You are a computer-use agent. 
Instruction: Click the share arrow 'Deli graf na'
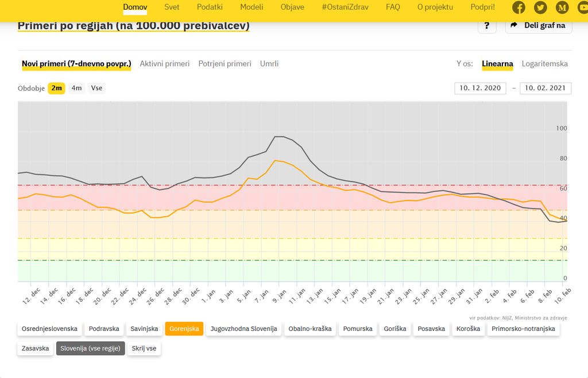pos(538,26)
